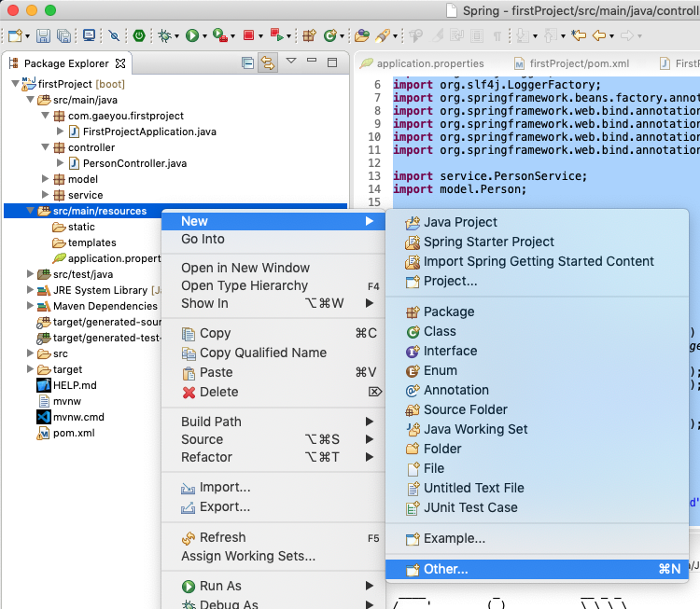
Task: Open dropdown next to New wizard icon
Action: pyautogui.click(x=27, y=36)
